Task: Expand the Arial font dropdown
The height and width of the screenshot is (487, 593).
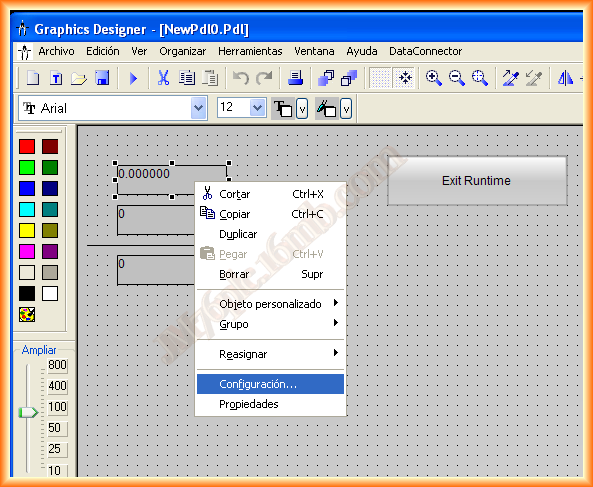Action: click(x=199, y=108)
